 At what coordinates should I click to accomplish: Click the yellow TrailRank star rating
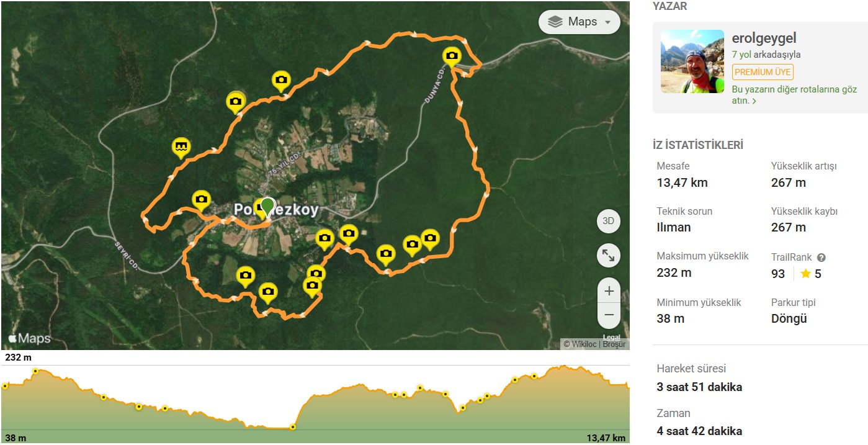click(806, 274)
